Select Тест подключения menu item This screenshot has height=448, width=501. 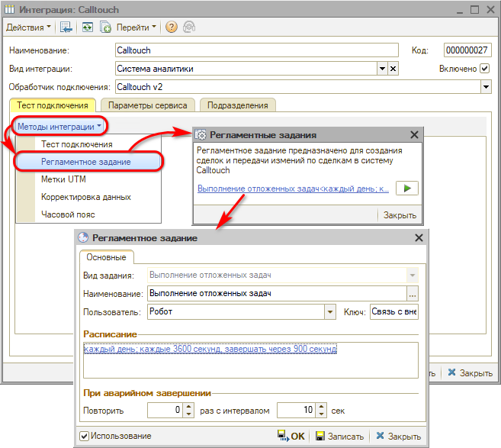point(77,144)
